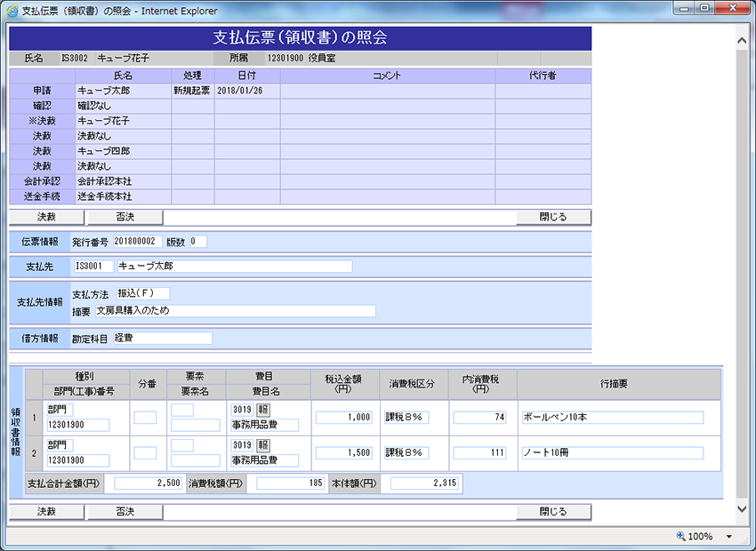Click the name キューブ四郎 in the approval table
Screen dimensions: 756x551
point(104,151)
